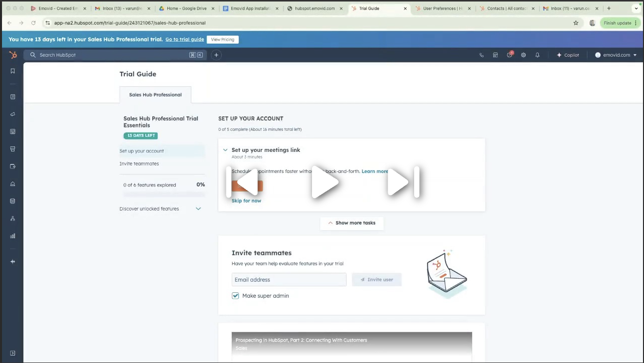Open the Copilot assistant
This screenshot has height=363, width=644.
567,55
